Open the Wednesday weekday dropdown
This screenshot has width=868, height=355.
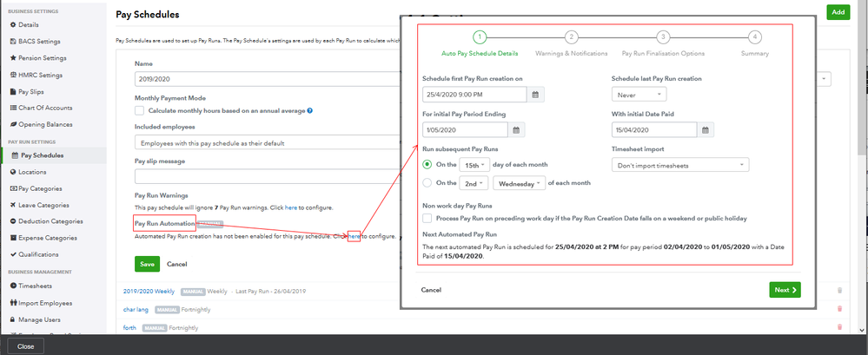520,183
